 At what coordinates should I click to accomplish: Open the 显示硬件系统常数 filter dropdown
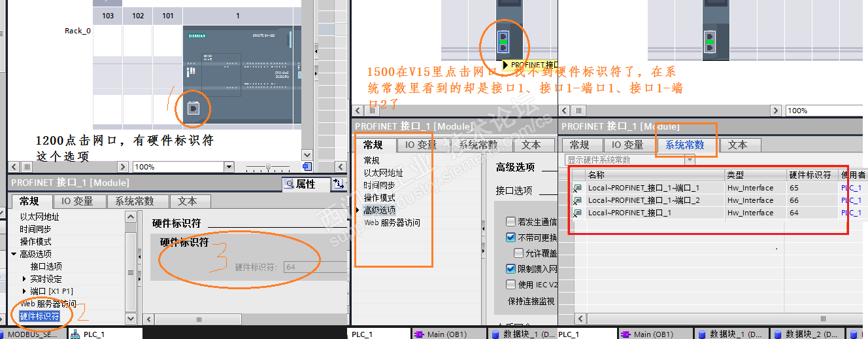[x=690, y=160]
